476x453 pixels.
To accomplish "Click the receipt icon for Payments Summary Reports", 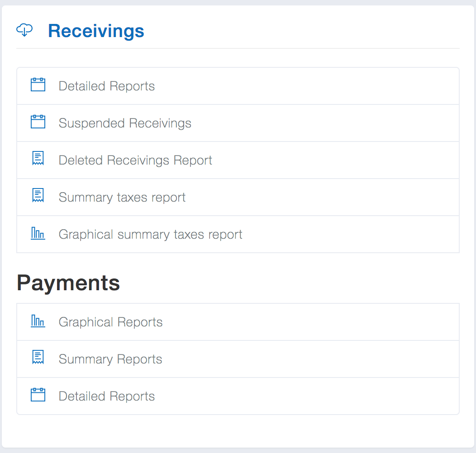I will pos(38,358).
